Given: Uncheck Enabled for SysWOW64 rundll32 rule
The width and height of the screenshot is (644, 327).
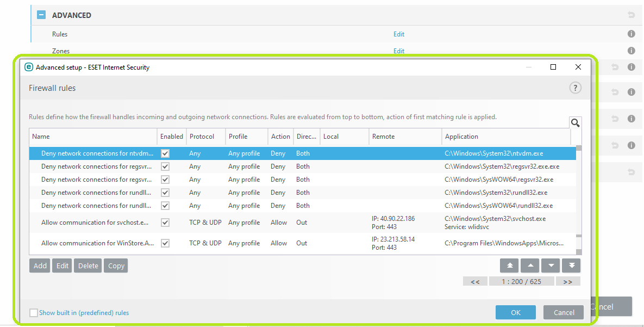Looking at the screenshot, I should [165, 206].
